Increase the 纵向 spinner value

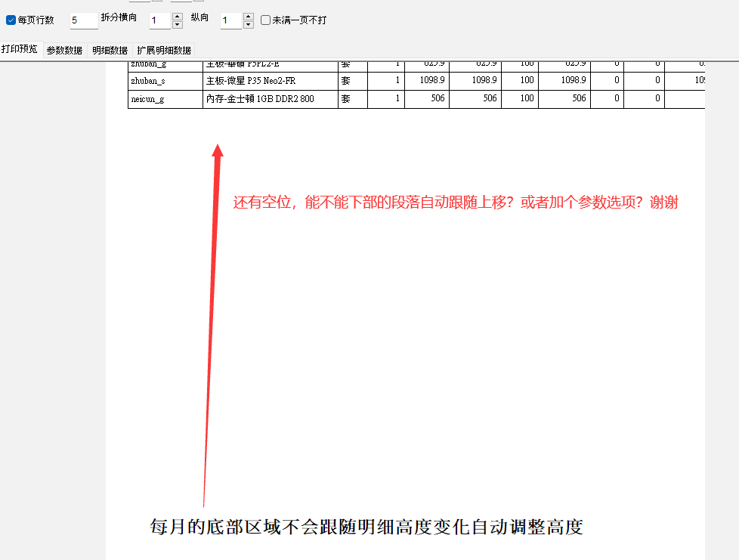point(249,17)
